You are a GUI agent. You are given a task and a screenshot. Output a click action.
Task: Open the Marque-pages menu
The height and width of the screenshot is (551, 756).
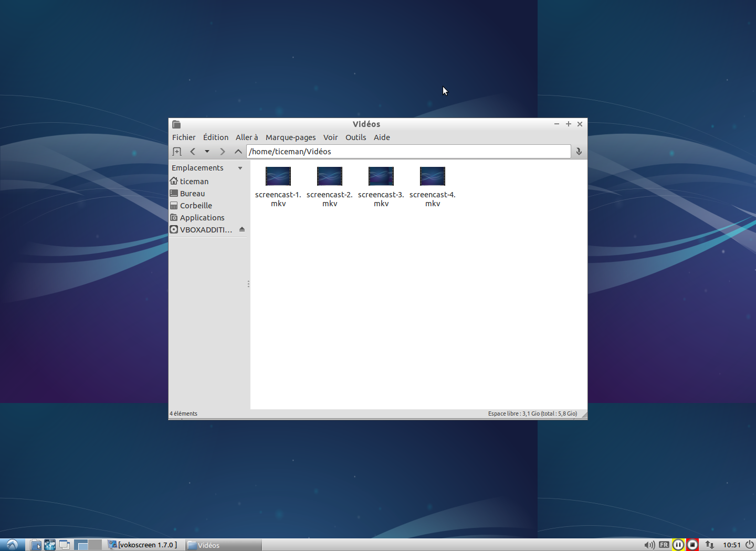(290, 137)
